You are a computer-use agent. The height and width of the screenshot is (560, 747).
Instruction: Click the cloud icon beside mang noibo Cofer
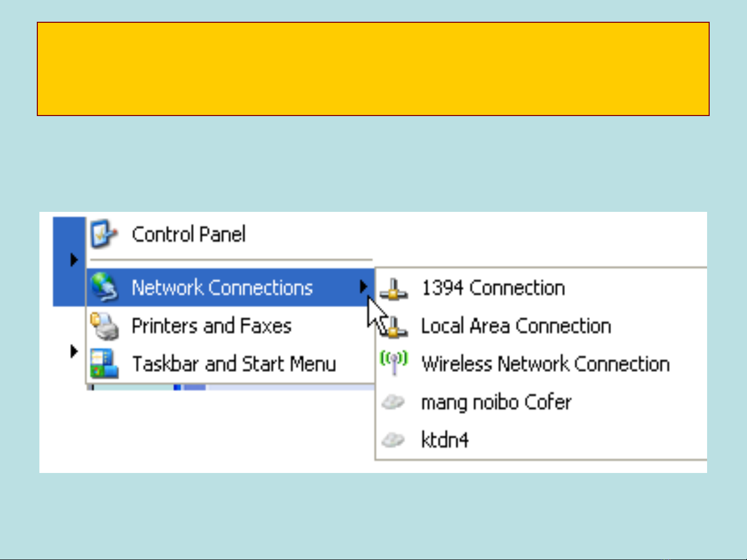coord(393,402)
